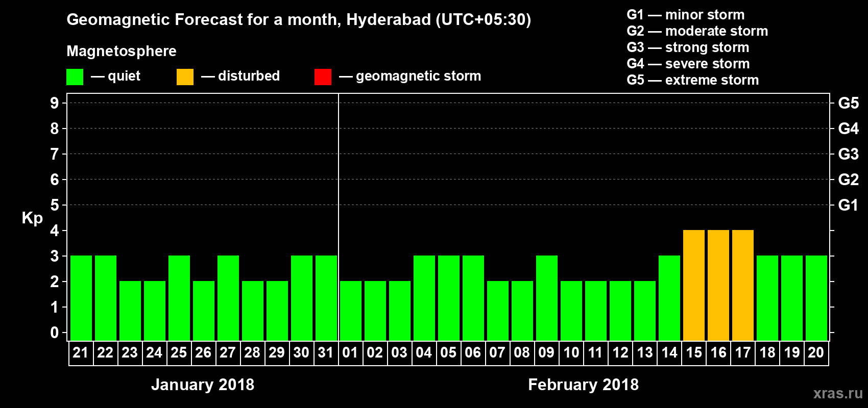
Task: Click date label 19 on the axis
Action: [791, 352]
